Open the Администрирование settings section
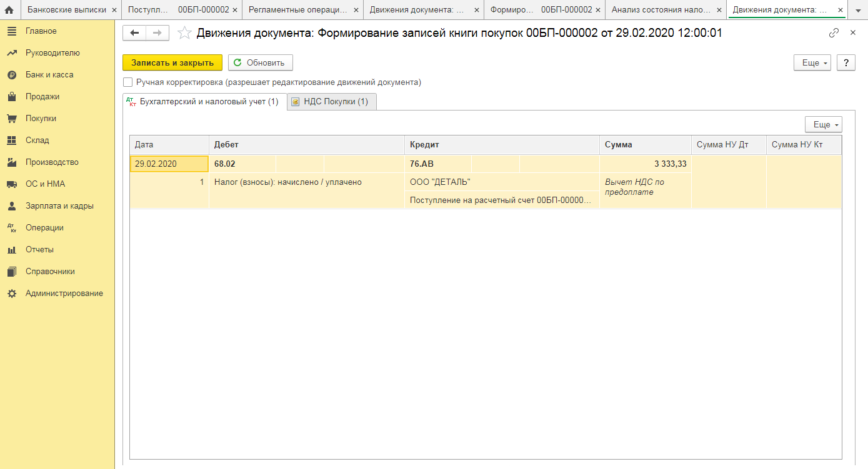Screen dimensions: 868x469 64,294
